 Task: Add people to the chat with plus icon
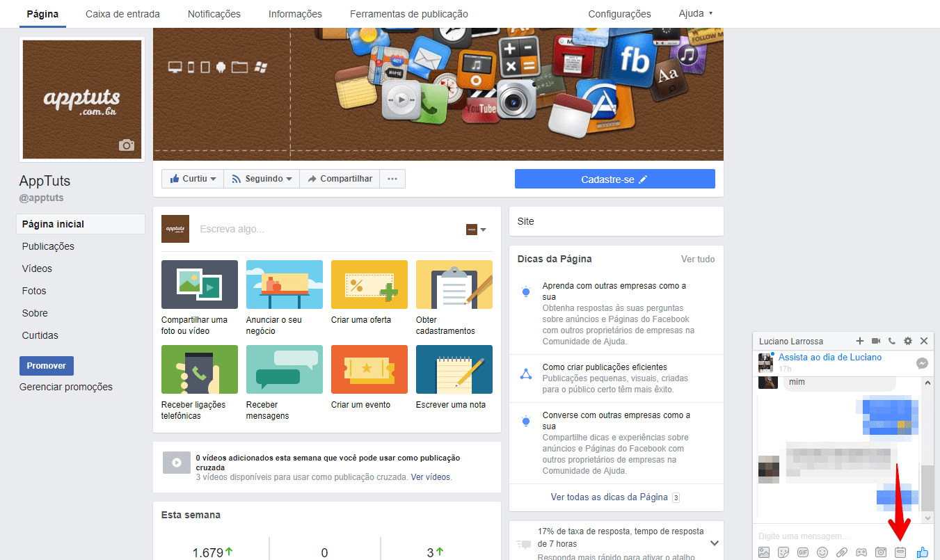[860, 341]
